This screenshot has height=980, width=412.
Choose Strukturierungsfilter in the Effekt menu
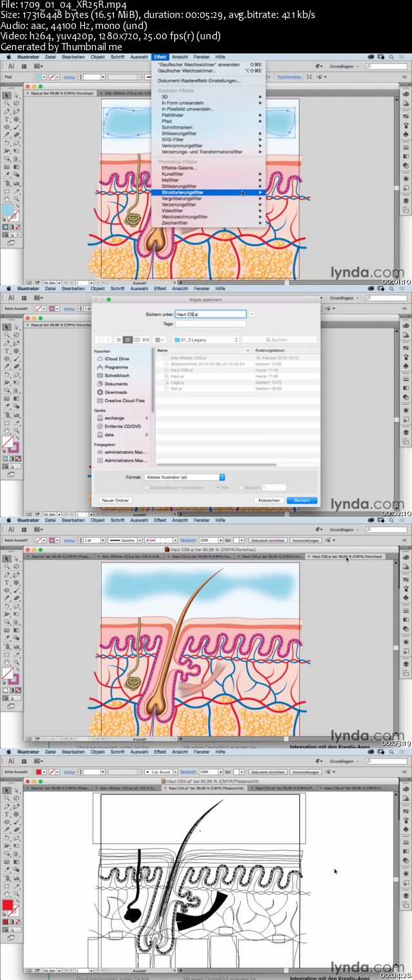(x=183, y=192)
